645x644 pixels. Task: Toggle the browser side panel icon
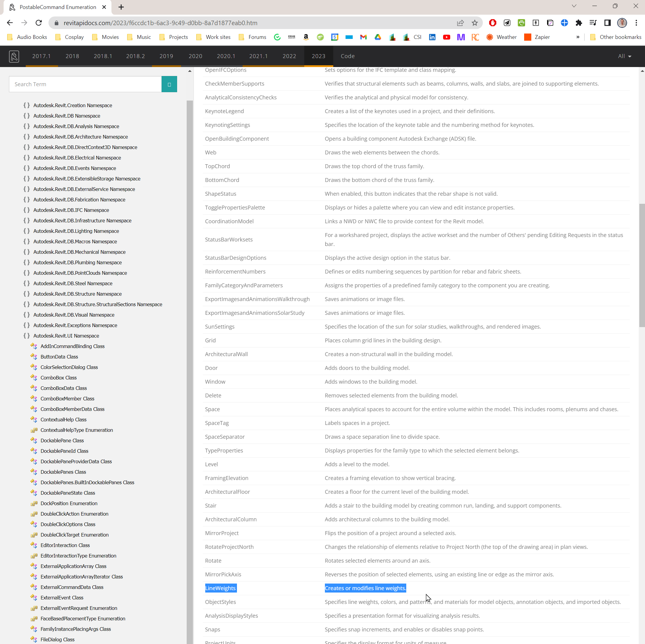coord(607,23)
